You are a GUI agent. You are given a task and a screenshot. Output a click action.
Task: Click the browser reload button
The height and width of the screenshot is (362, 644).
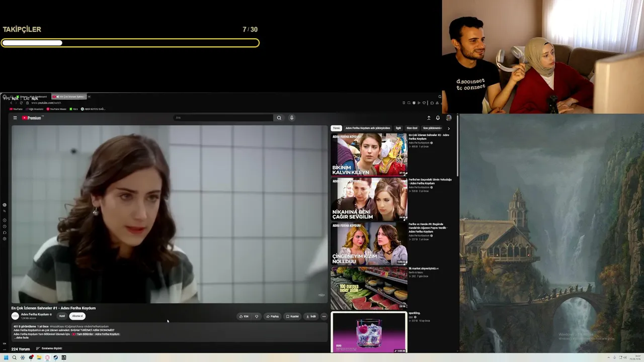pyautogui.click(x=21, y=103)
